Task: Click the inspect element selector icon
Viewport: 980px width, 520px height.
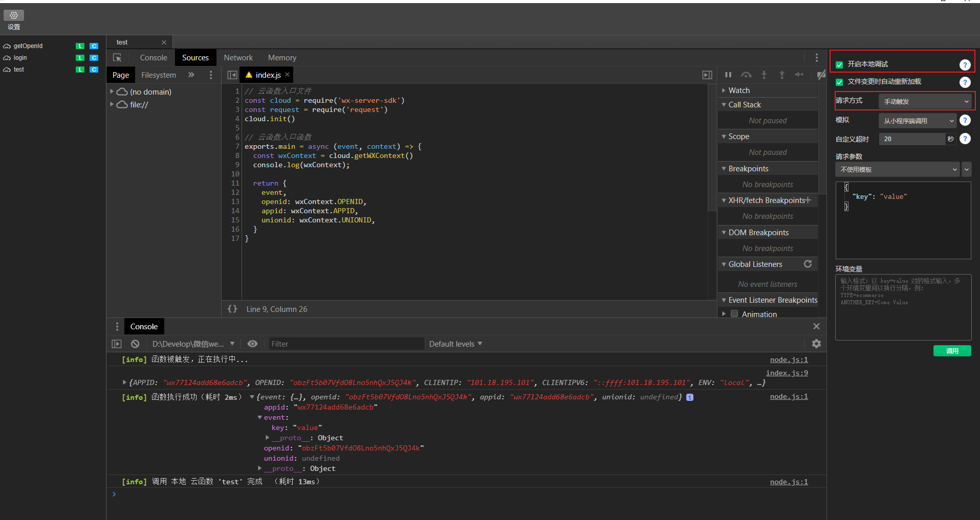Action: point(117,58)
